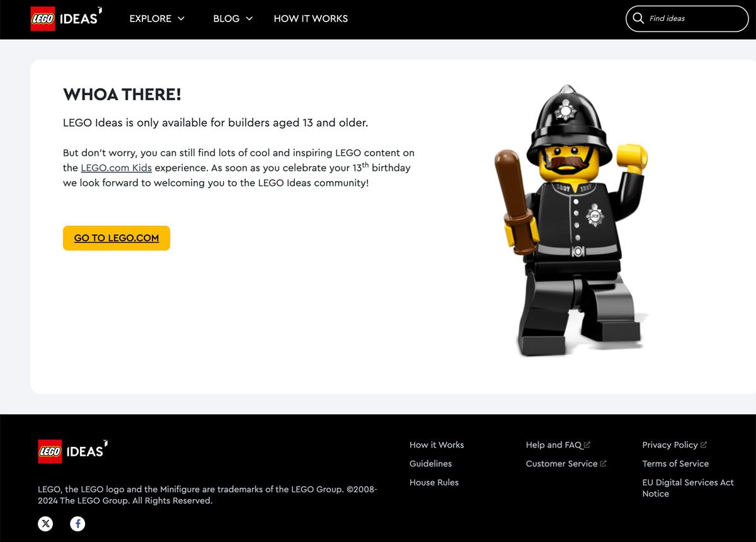Open the Facebook social icon
The height and width of the screenshot is (542, 756).
(77, 523)
